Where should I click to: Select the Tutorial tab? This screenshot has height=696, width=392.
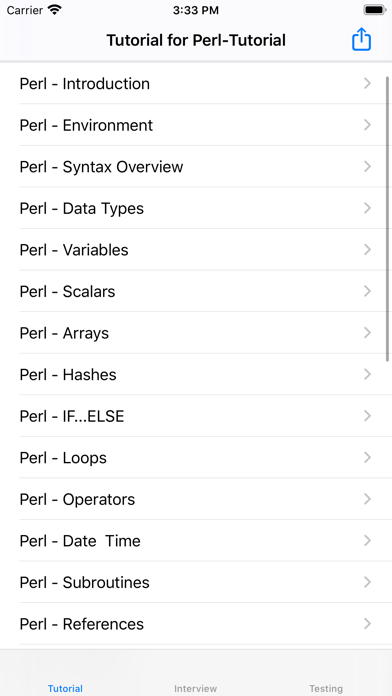[x=65, y=688]
